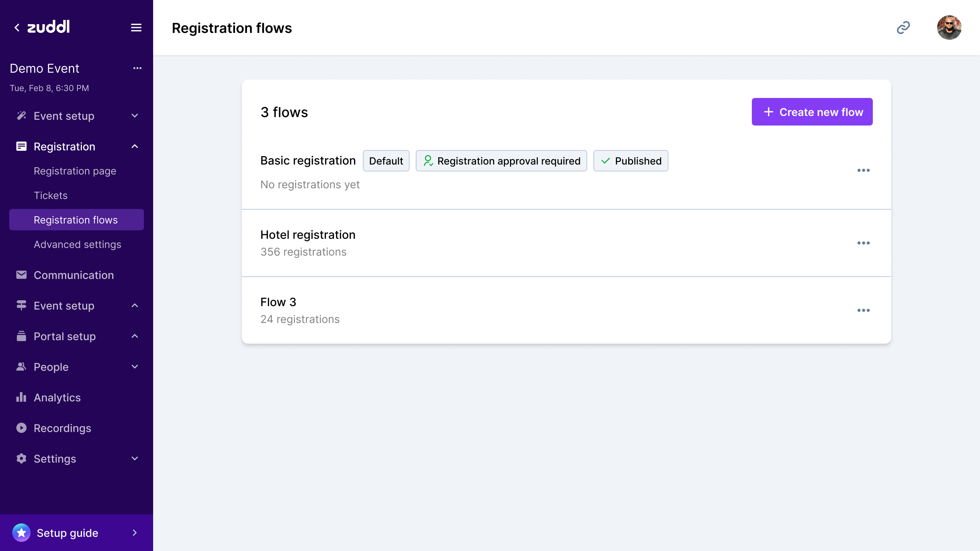Screen dimensions: 980x551
Task: Click the Setup guide star icon
Action: click(21, 533)
